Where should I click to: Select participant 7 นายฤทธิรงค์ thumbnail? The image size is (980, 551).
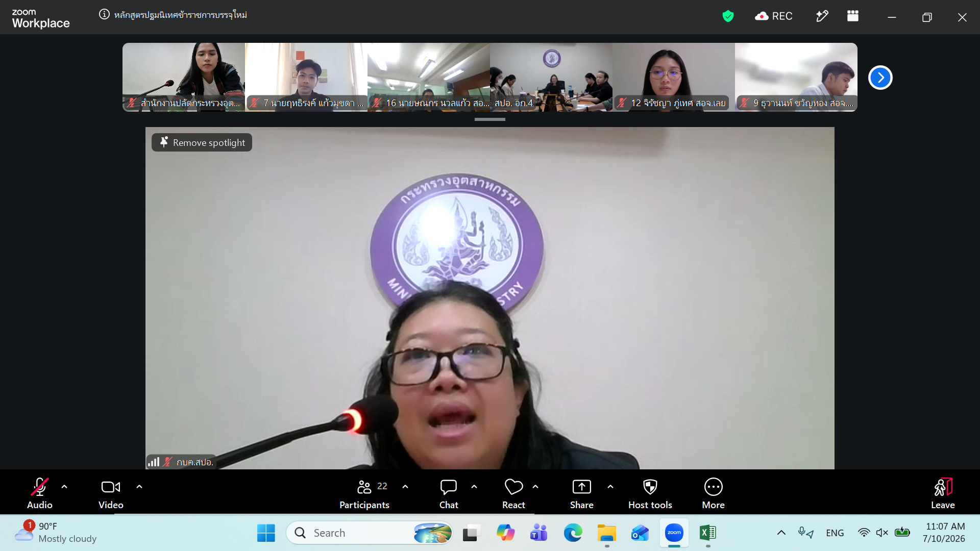click(306, 77)
